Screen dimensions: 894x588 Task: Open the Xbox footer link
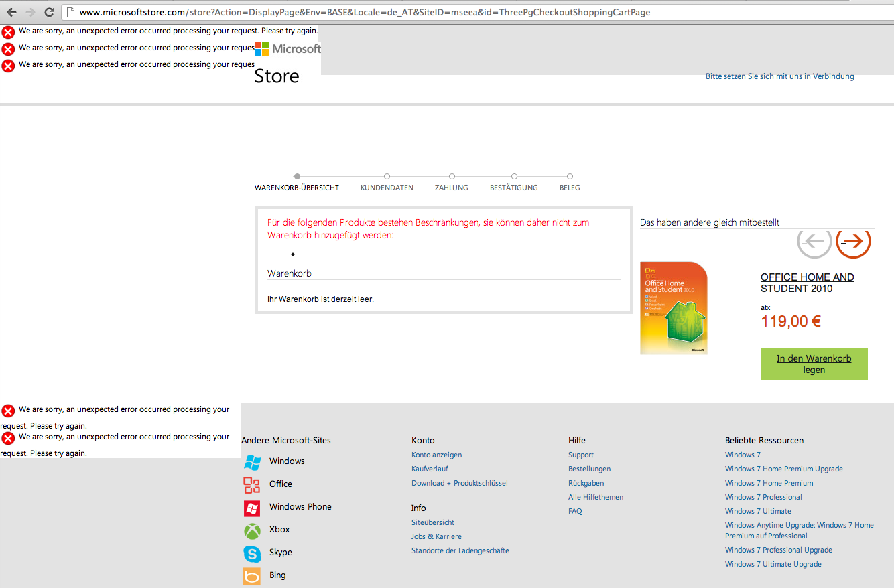[279, 530]
